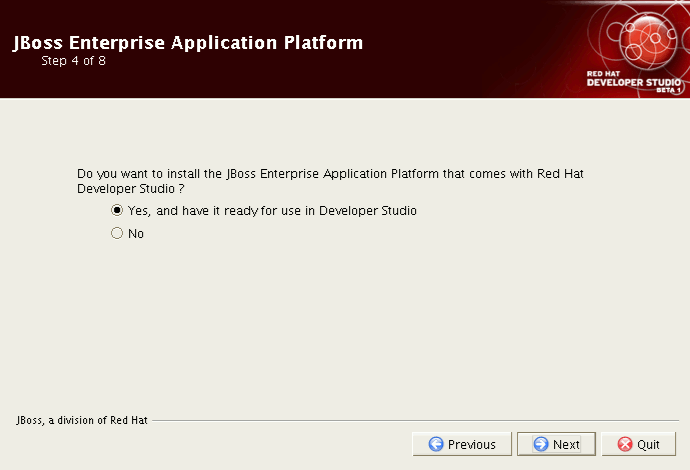
Task: Click the BETA 1 badge in the header
Action: tap(669, 90)
